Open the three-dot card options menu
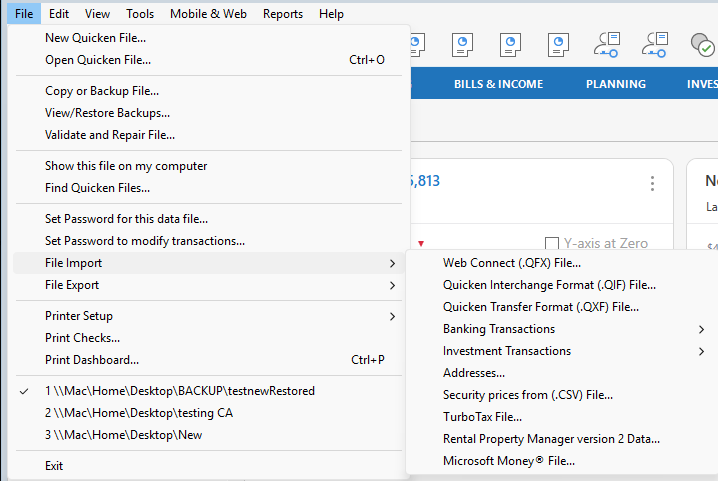Screen dimensions: 718x481 click(653, 183)
